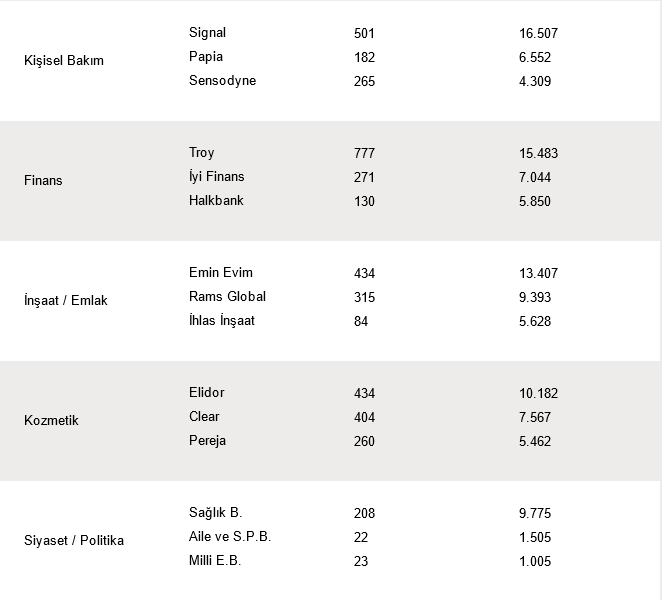Click the İyi Finans entry
The image size is (662, 600).
tap(216, 177)
